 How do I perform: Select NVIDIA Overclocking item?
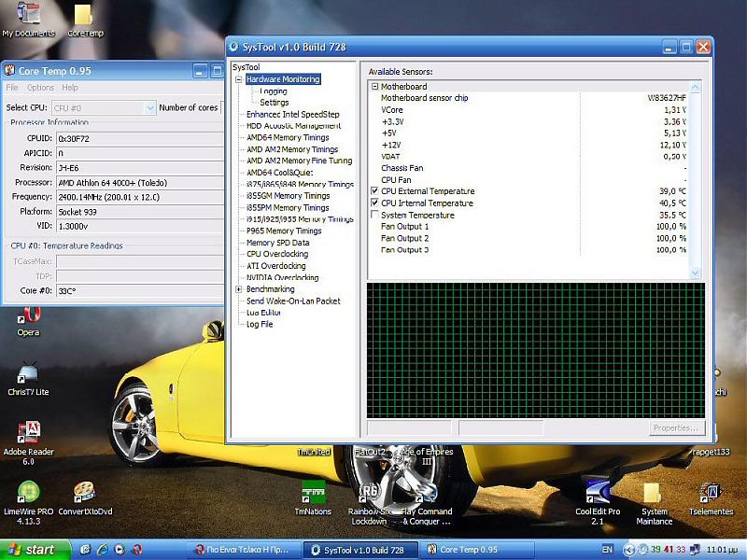click(x=283, y=277)
